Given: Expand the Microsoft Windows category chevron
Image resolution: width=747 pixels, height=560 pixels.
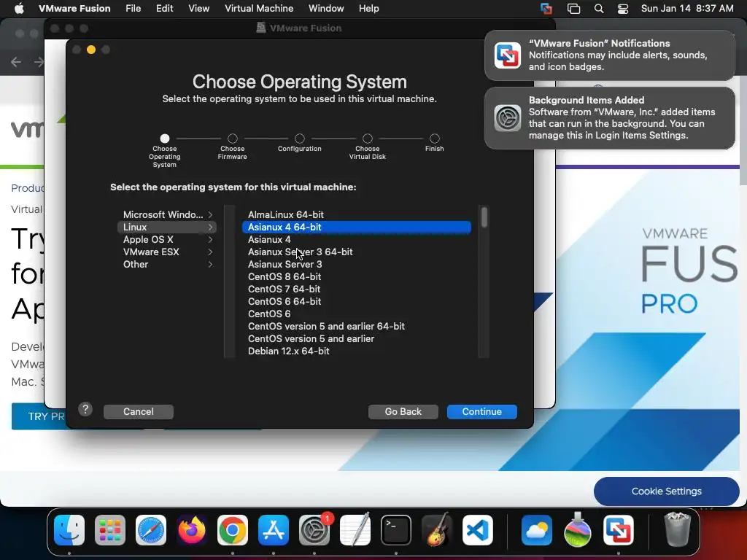Looking at the screenshot, I should click(210, 215).
